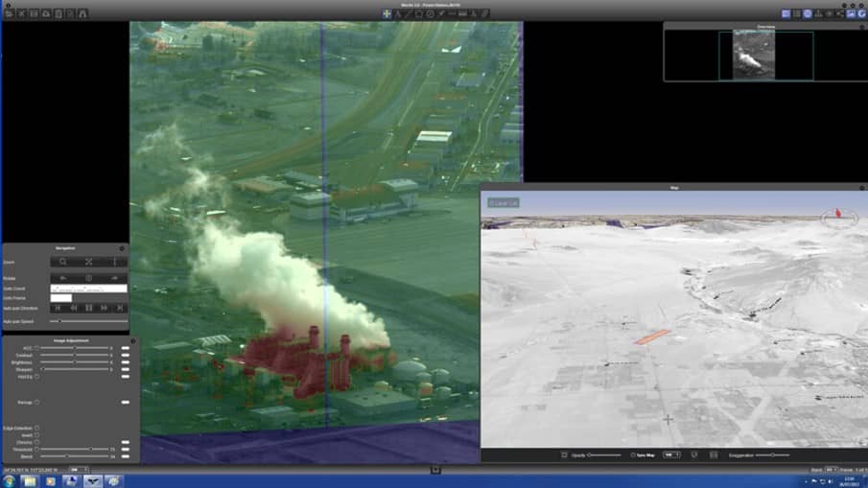Collapse the Navigation panel with its header button
Viewport: 868px width, 488px height.
click(121, 247)
